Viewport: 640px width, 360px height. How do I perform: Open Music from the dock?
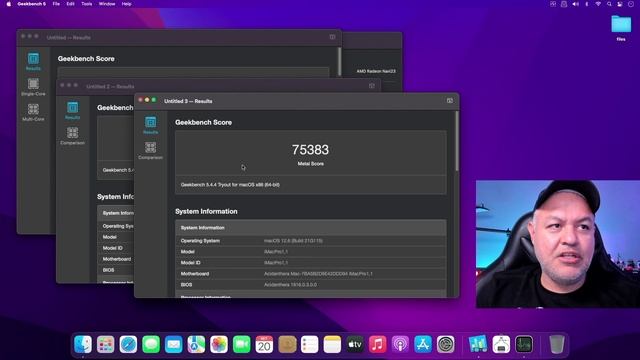click(378, 344)
